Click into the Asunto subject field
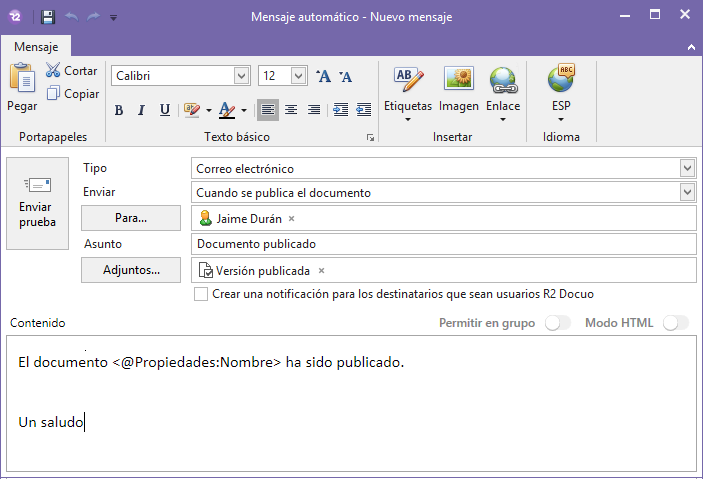This screenshot has height=479, width=703. tap(443, 244)
